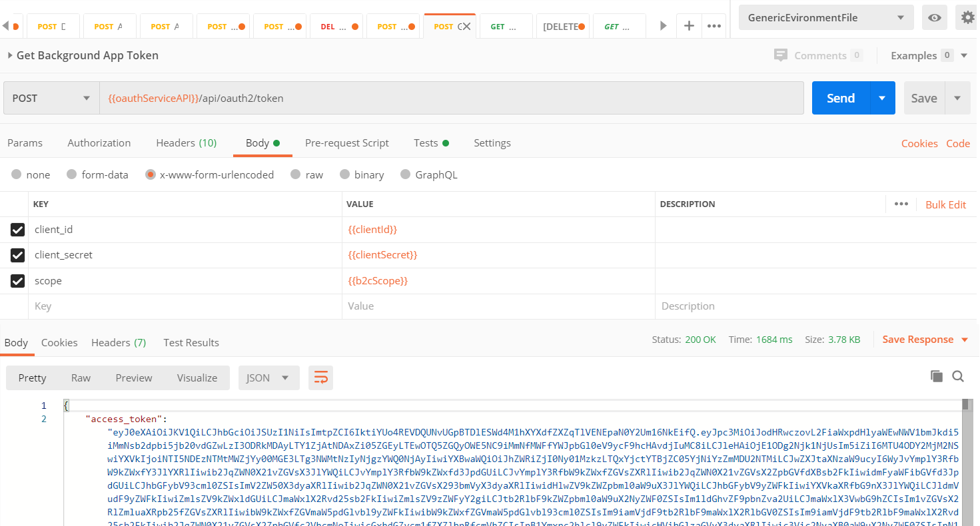Uncheck the client_secret parameter checkbox
Screen dimensions: 980x526
pos(18,255)
